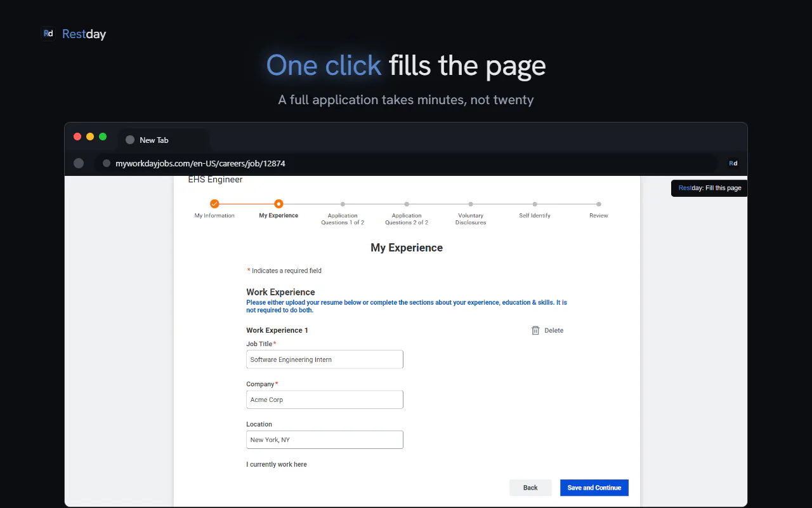Click 'A full application takes minutes, not twenty'
Viewport: 812px width, 508px height.
coord(406,100)
